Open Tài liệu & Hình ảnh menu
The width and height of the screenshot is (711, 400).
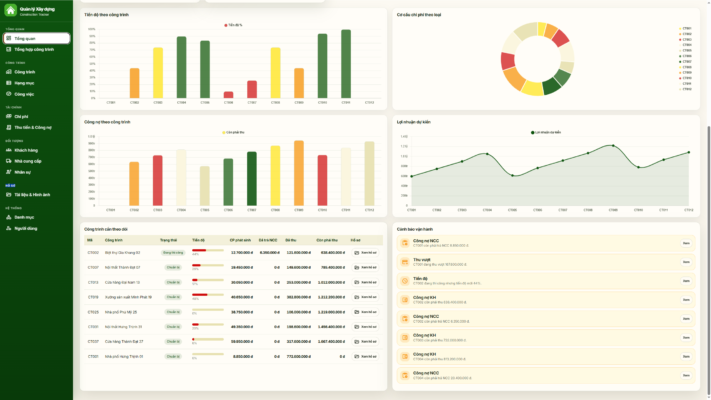click(x=36, y=195)
